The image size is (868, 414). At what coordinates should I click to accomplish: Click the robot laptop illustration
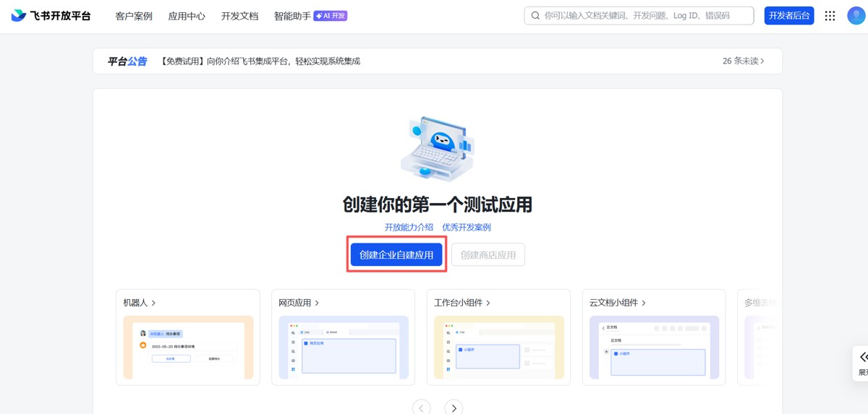pos(438,149)
